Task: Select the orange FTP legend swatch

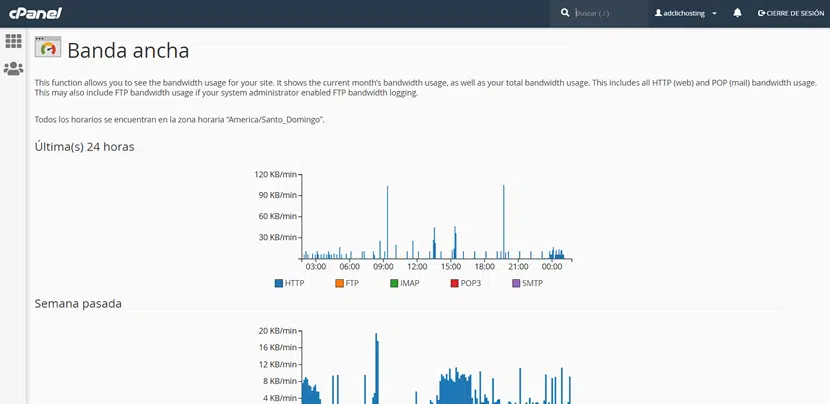Action: (x=339, y=283)
